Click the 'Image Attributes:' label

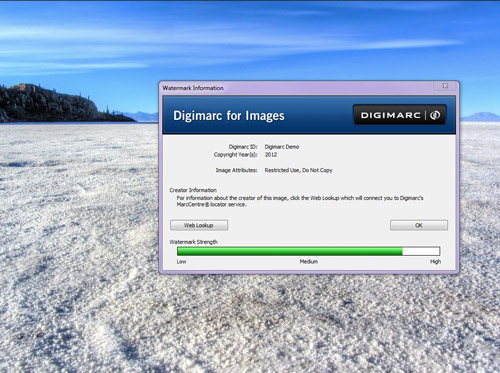(x=236, y=170)
